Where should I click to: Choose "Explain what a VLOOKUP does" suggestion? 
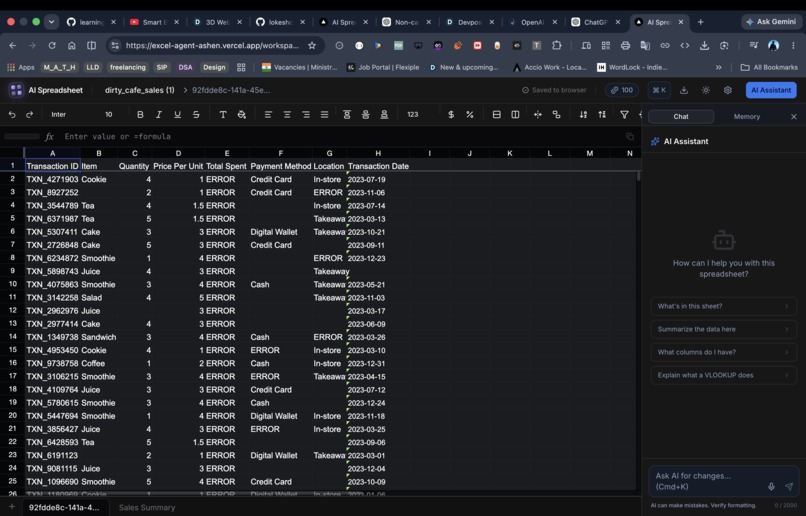723,375
